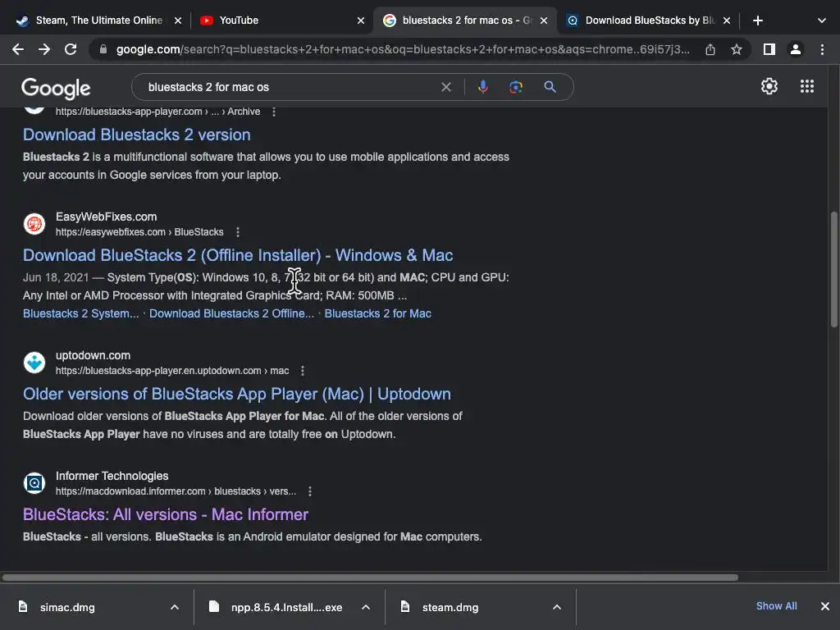840x630 pixels.
Task: Close the Google search tab
Action: (x=544, y=21)
